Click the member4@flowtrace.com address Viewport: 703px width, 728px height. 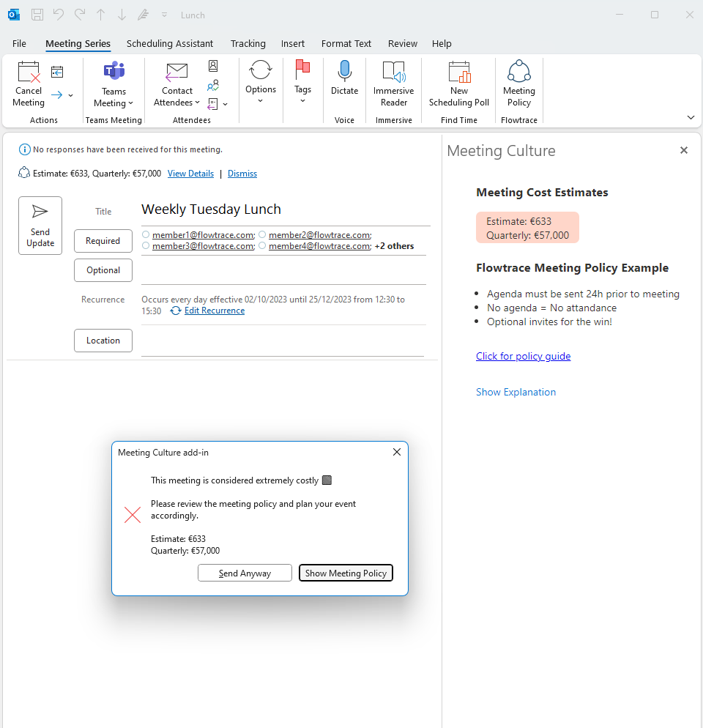click(320, 246)
